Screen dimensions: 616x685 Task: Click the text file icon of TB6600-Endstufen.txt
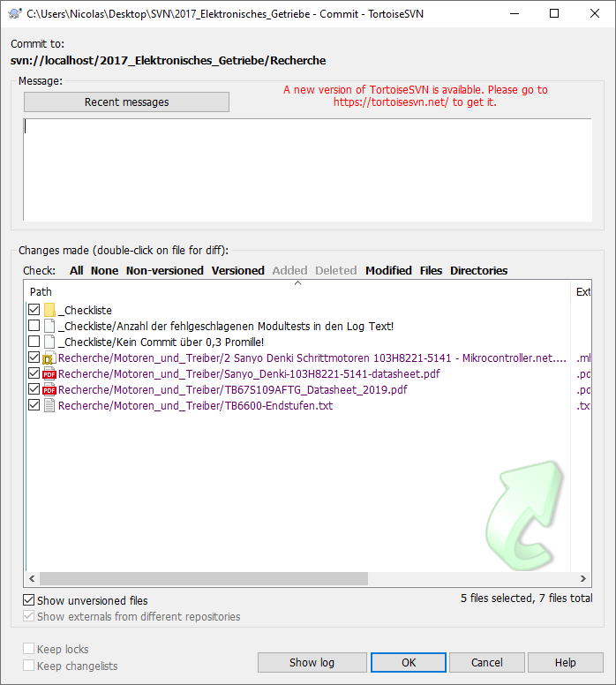[49, 405]
